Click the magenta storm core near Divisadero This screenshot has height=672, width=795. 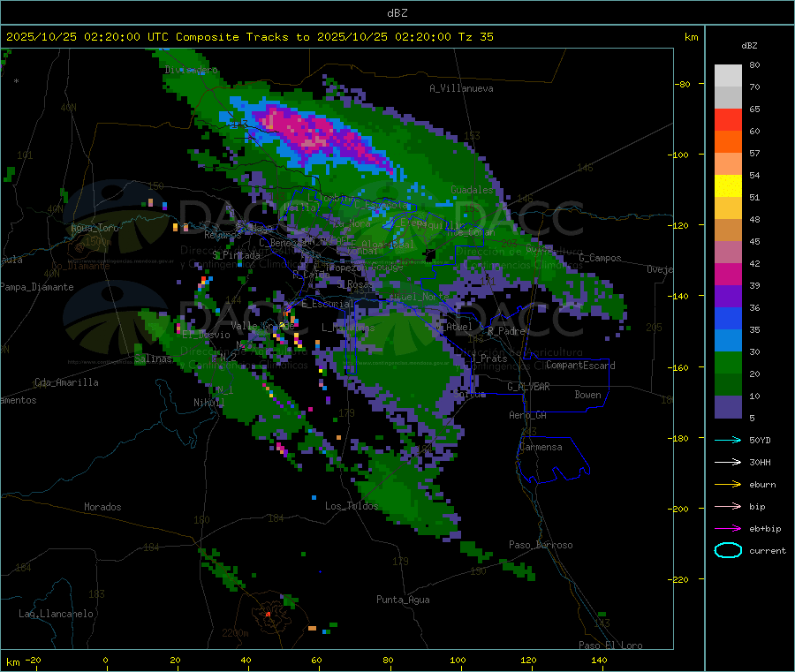(x=311, y=132)
